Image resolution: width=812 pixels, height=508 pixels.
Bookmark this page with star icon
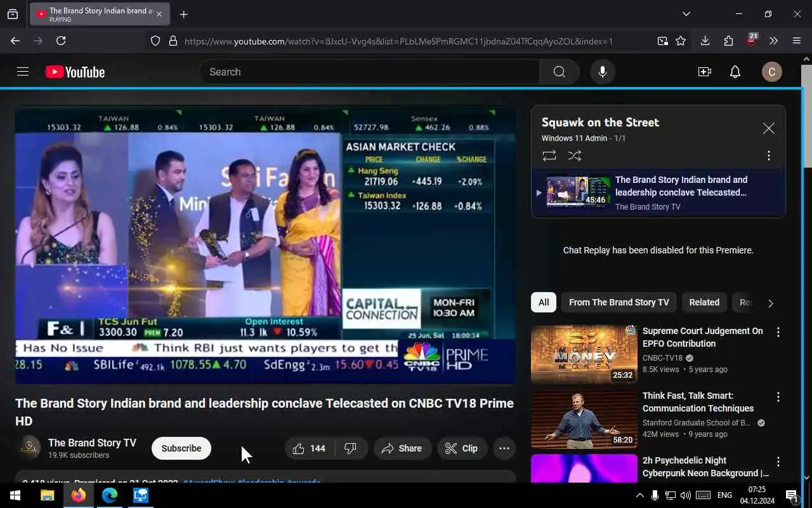[x=681, y=41]
